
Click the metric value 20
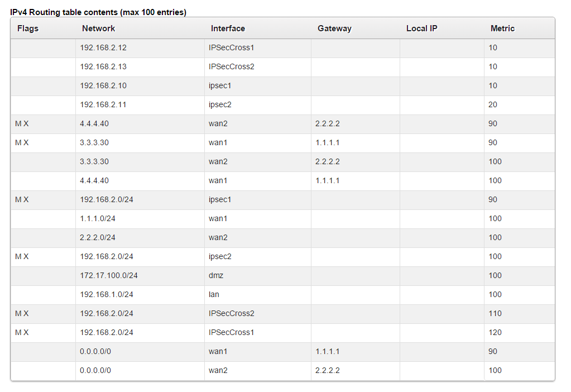point(493,105)
